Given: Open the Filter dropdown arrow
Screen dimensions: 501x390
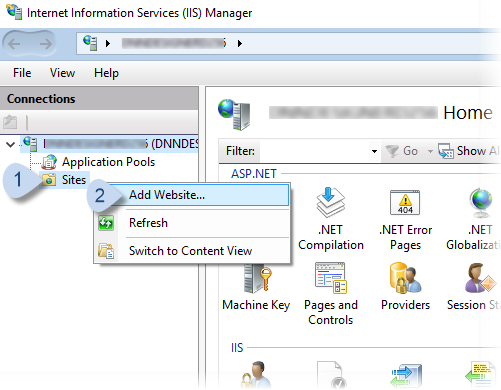Looking at the screenshot, I should 374,151.
